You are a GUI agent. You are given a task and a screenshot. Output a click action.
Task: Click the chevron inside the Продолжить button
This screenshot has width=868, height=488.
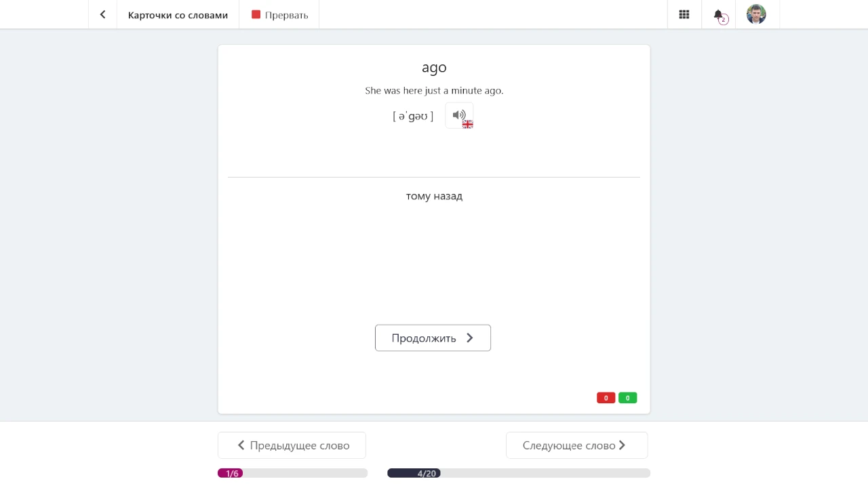469,338
